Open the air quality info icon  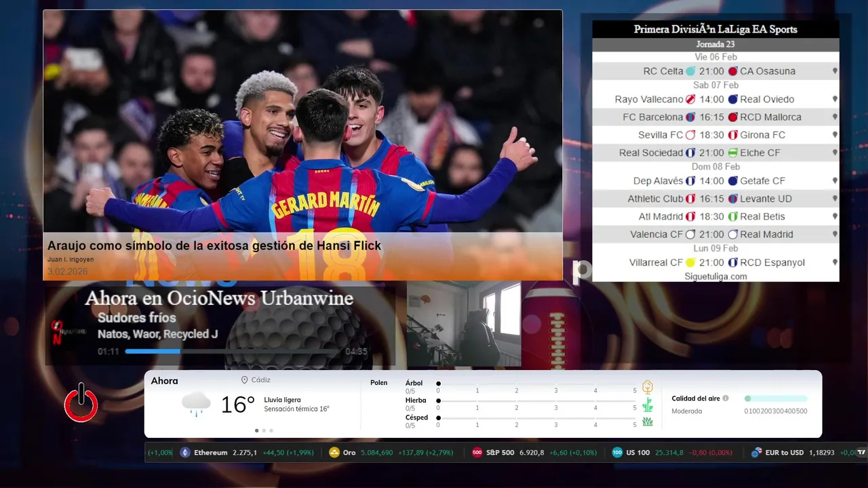pyautogui.click(x=726, y=399)
